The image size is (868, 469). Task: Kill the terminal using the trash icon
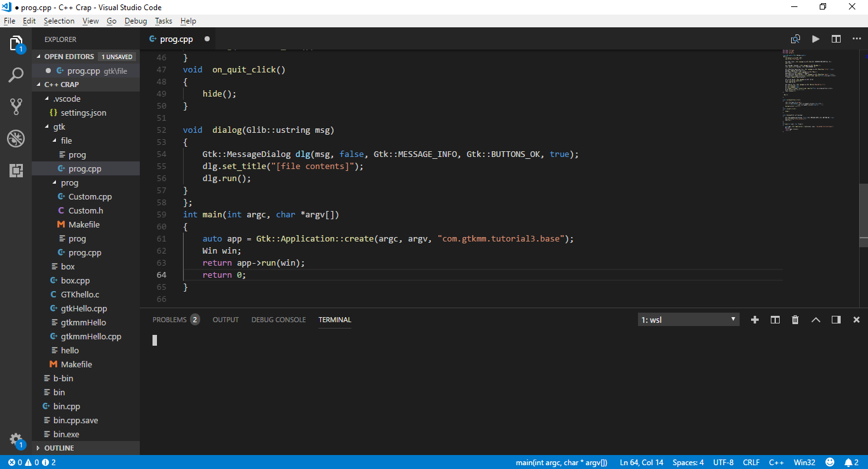click(x=795, y=320)
